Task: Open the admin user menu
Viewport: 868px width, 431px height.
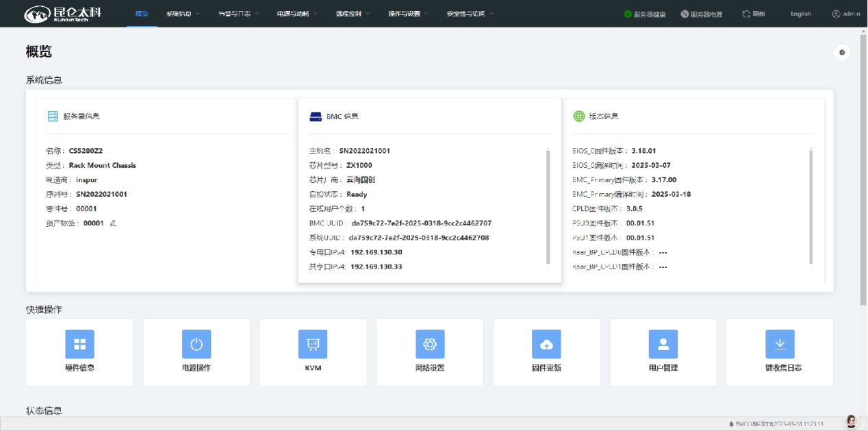Action: pyautogui.click(x=846, y=14)
